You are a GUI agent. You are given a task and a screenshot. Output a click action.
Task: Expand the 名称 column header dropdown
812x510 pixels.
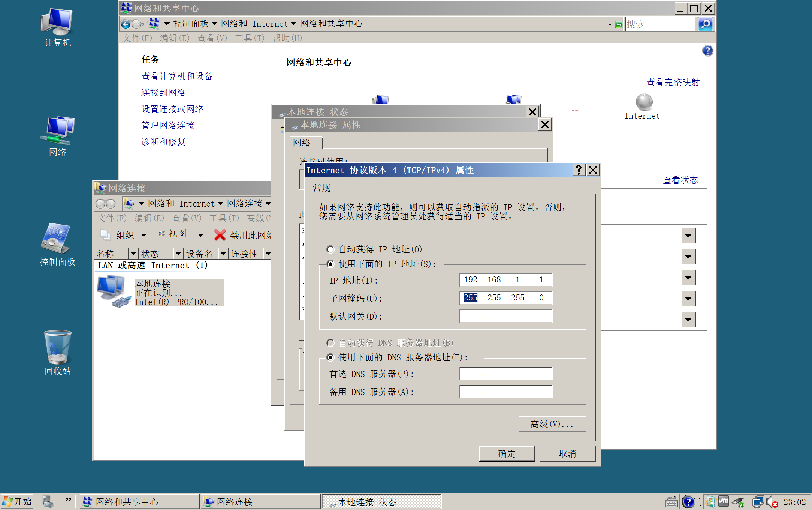[x=133, y=253]
